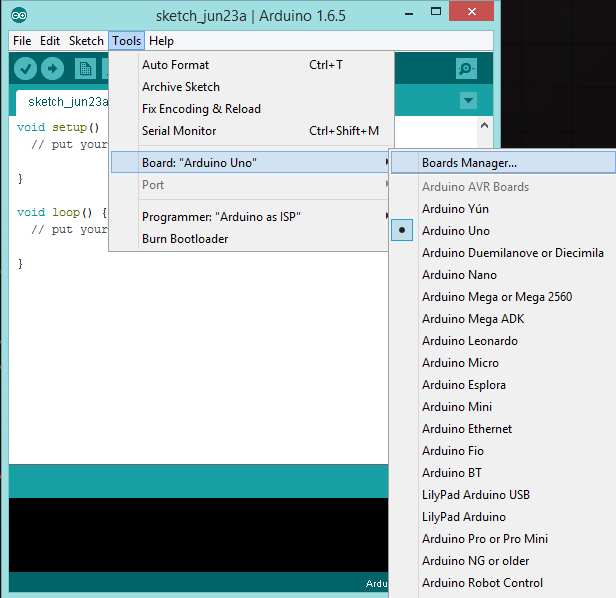Viewport: 616px width, 598px height.
Task: Select the Arduino Leonardo board
Action: 503,341
